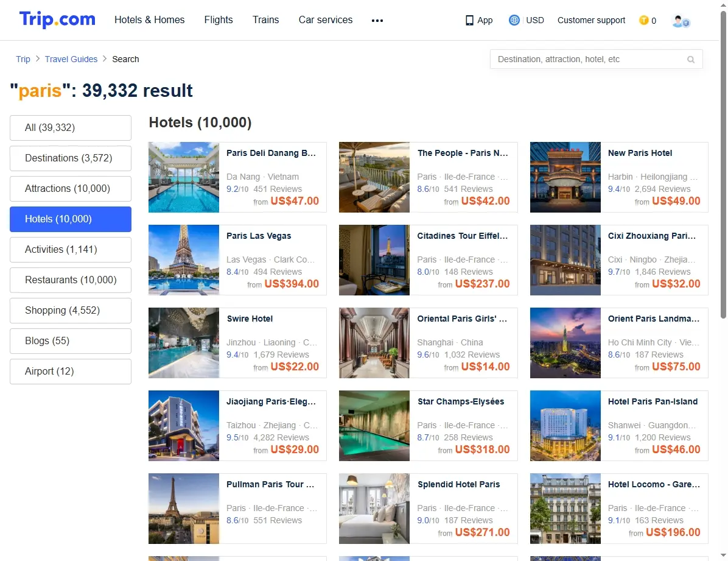Click the Trip Coins gold icon
728x561 pixels.
coord(643,20)
